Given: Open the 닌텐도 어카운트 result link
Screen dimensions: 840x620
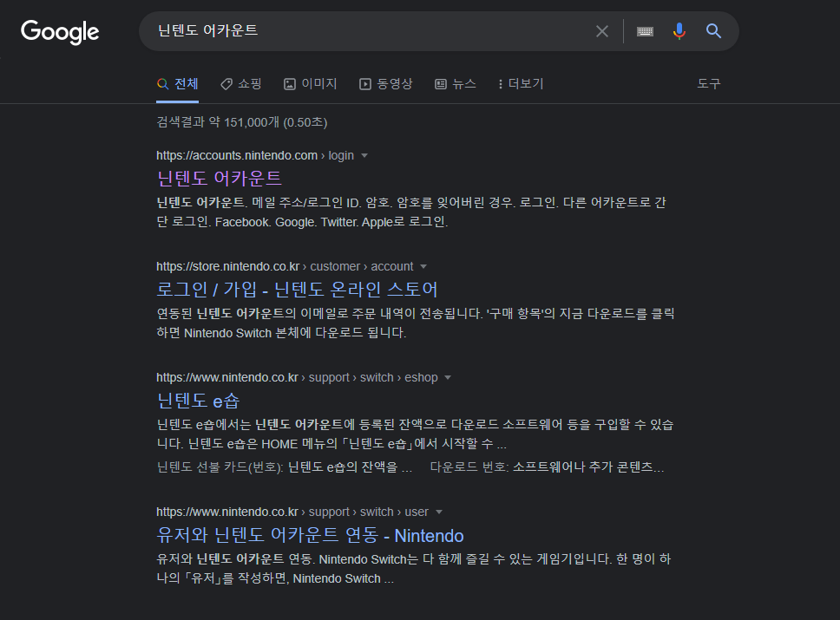Looking at the screenshot, I should click(x=219, y=179).
